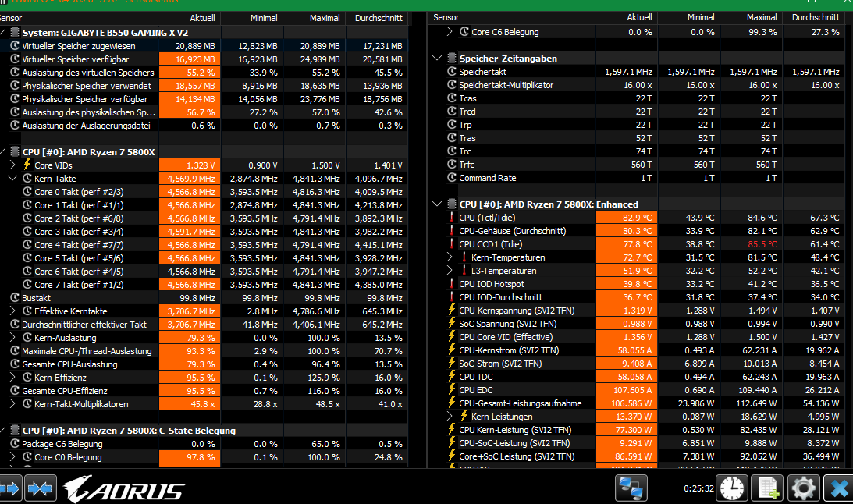Click clock icon beside Gesamte CPU-Auslastung
The image size is (853, 504).
(x=16, y=364)
